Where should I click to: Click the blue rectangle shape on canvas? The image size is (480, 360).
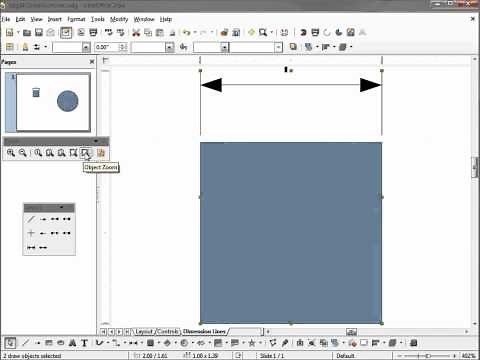291,233
